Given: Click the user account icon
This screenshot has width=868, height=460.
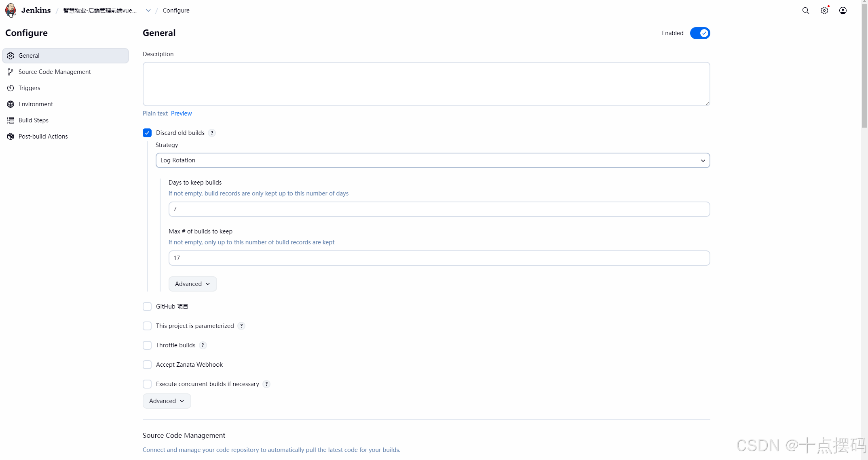Looking at the screenshot, I should click(x=843, y=11).
